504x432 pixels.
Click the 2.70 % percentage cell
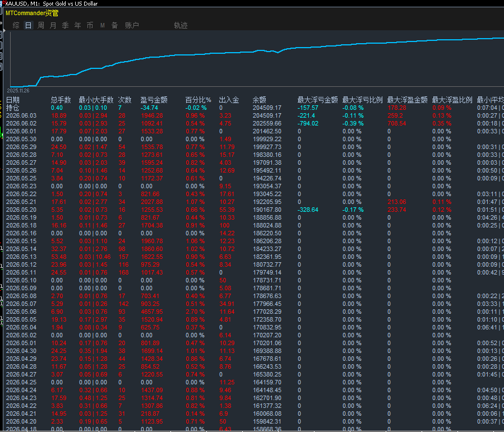195,312
